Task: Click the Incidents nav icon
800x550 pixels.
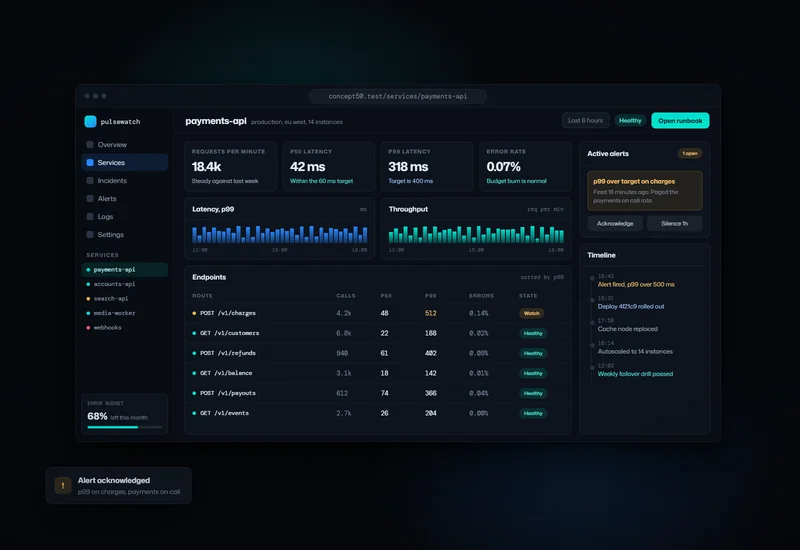Action: pyautogui.click(x=90, y=180)
